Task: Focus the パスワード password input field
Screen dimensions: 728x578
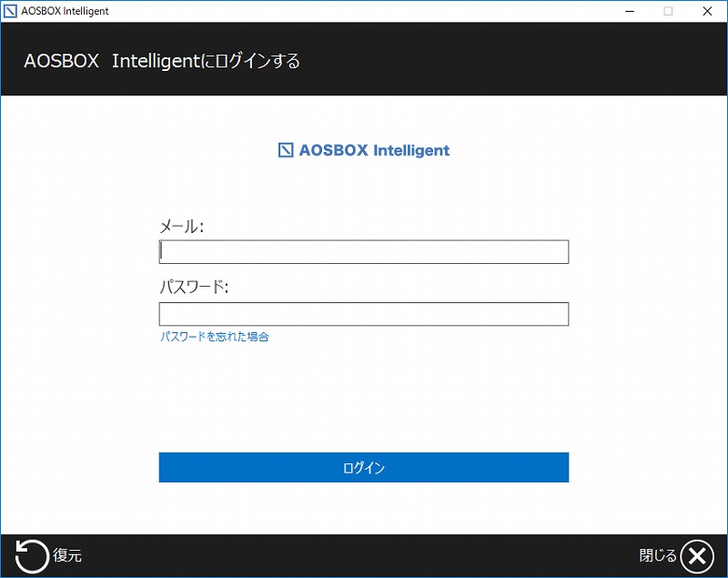Action: coord(363,314)
